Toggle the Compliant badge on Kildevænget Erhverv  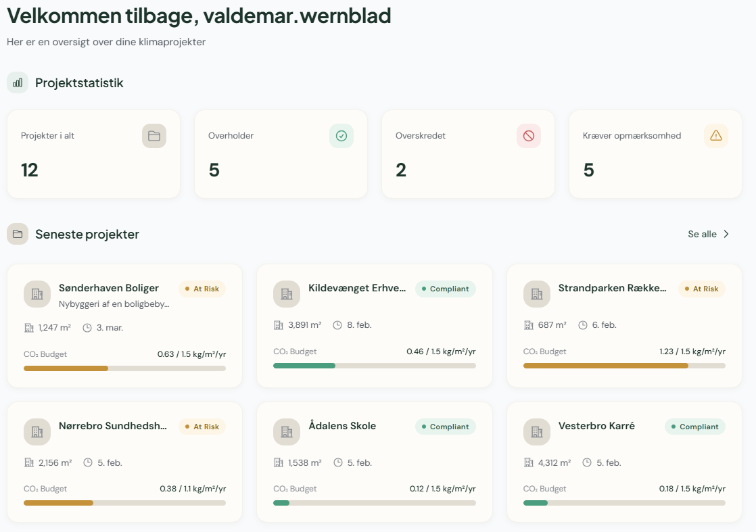click(445, 289)
